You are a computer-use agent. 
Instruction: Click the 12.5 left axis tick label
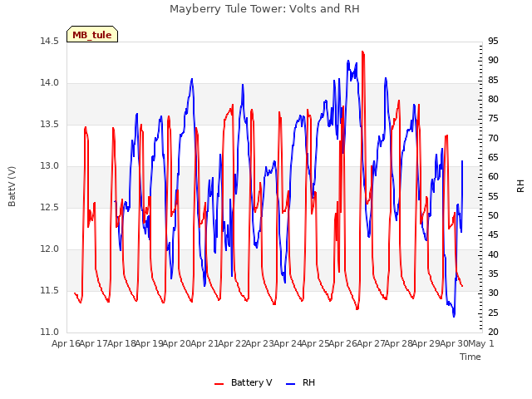[x=50, y=208]
